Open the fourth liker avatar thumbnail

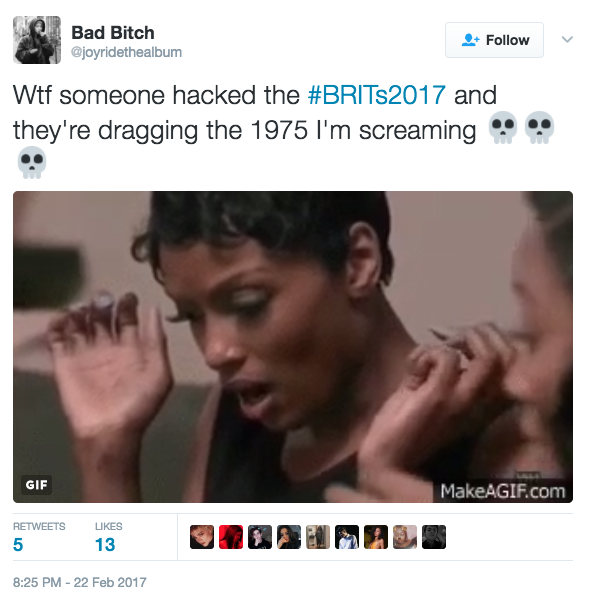click(289, 537)
